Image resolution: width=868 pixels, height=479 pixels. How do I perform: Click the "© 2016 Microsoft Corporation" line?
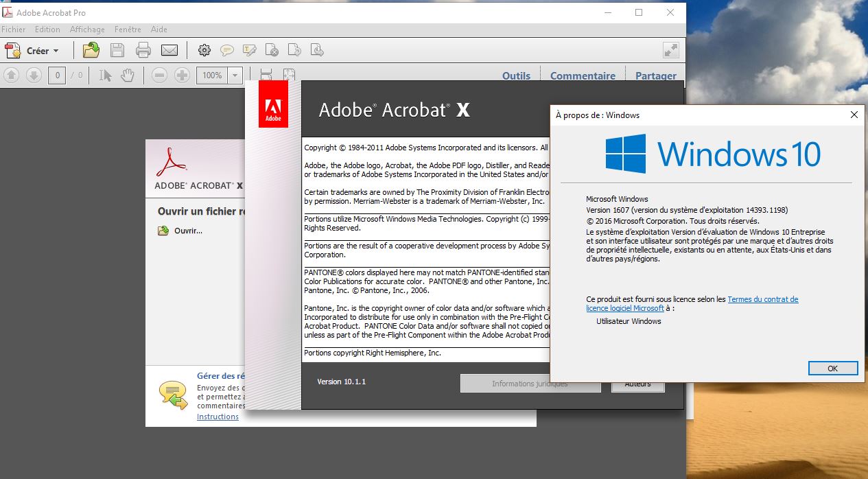(672, 221)
